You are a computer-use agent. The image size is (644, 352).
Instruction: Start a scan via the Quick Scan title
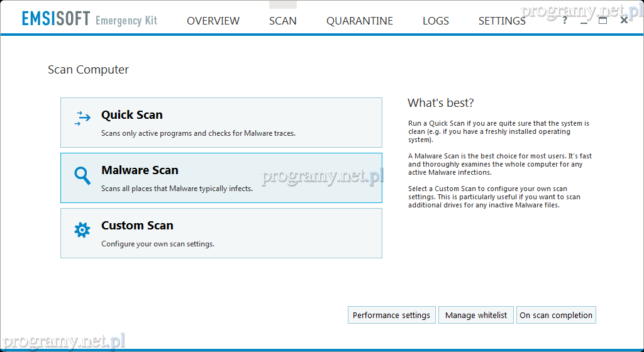coord(132,115)
